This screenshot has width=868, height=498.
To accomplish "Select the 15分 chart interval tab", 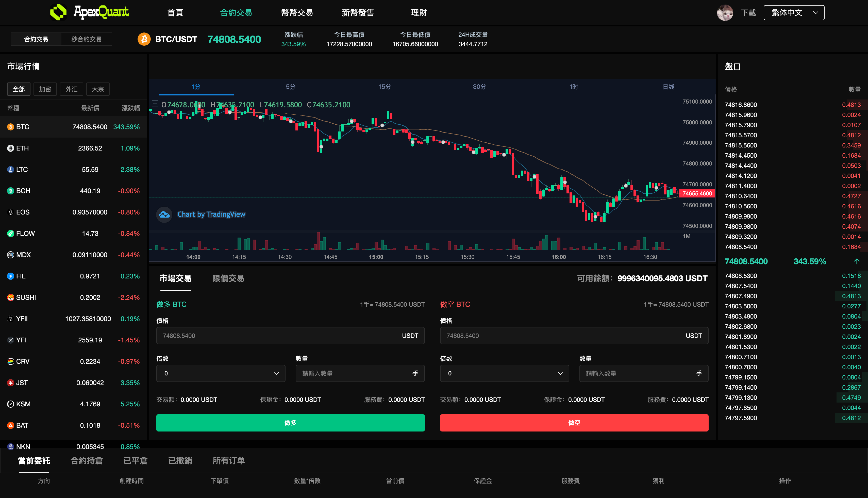I will click(x=385, y=87).
